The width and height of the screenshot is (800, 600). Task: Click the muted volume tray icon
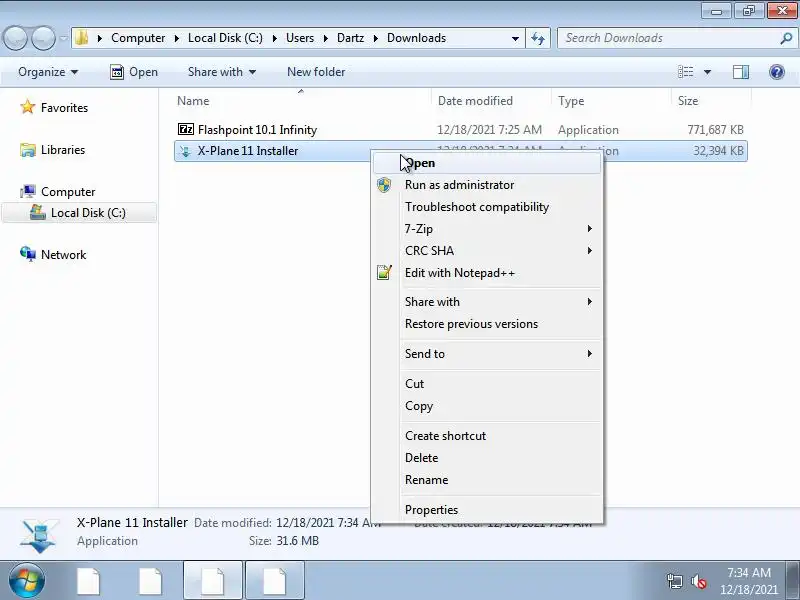coord(698,581)
